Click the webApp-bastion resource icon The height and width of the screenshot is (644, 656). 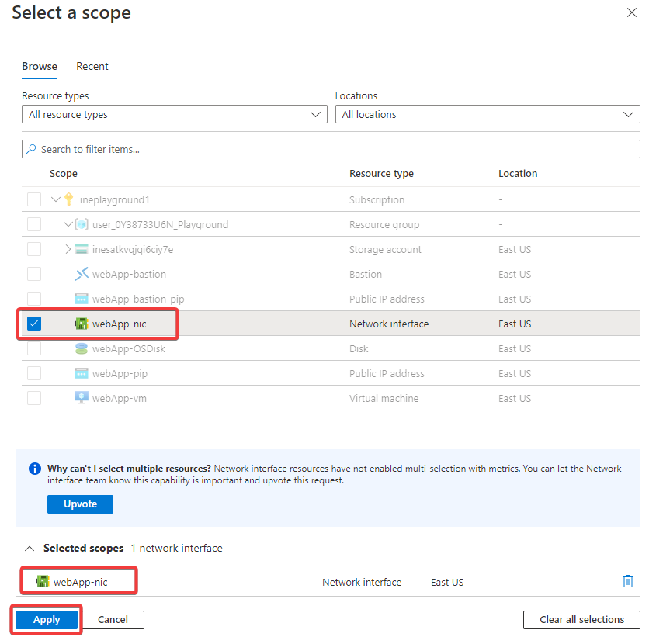tap(81, 274)
